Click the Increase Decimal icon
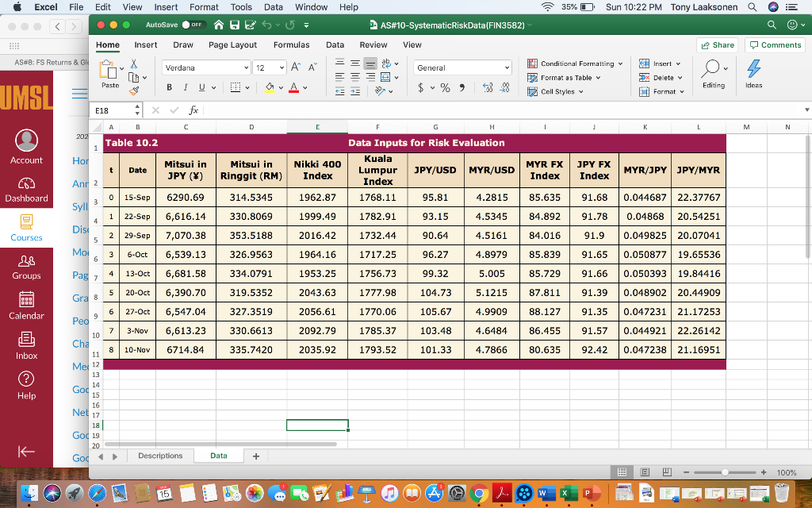 (488, 87)
